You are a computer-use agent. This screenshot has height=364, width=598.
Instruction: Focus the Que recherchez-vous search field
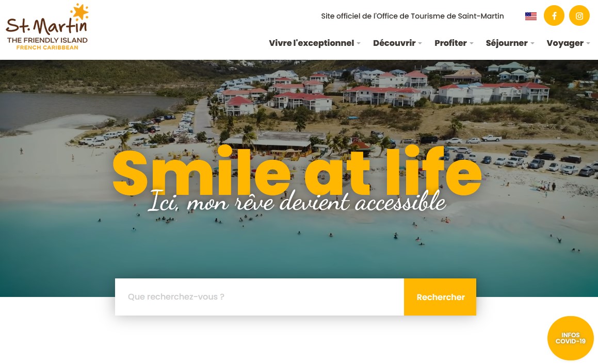260,297
